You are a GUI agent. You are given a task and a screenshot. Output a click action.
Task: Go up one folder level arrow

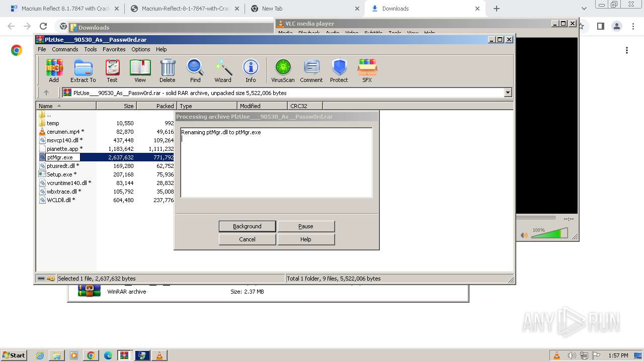pyautogui.click(x=46, y=93)
